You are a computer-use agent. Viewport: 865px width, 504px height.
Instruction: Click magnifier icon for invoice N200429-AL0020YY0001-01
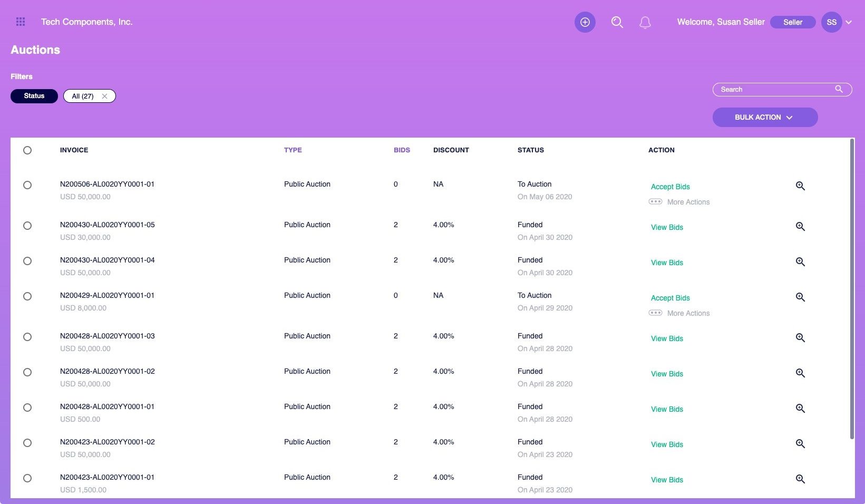[800, 297]
